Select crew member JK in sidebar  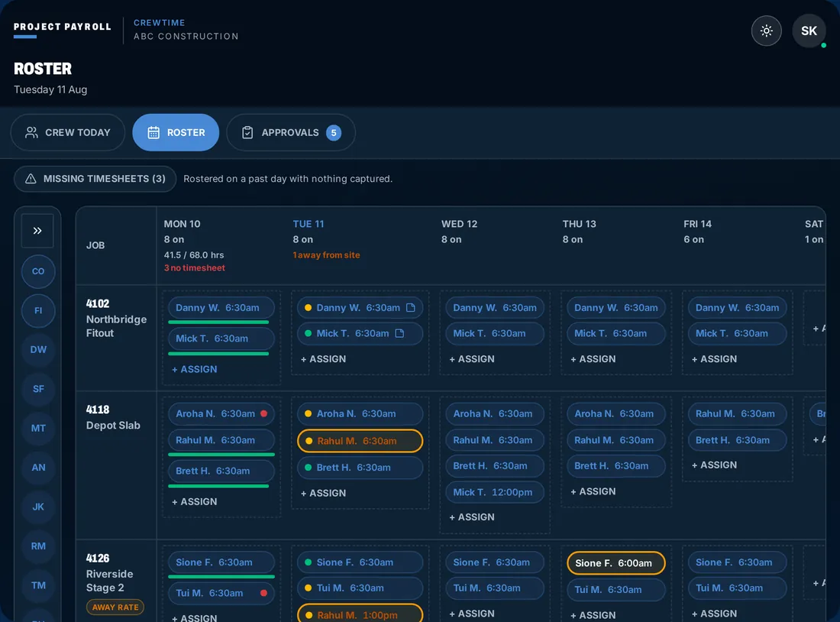[x=38, y=507]
